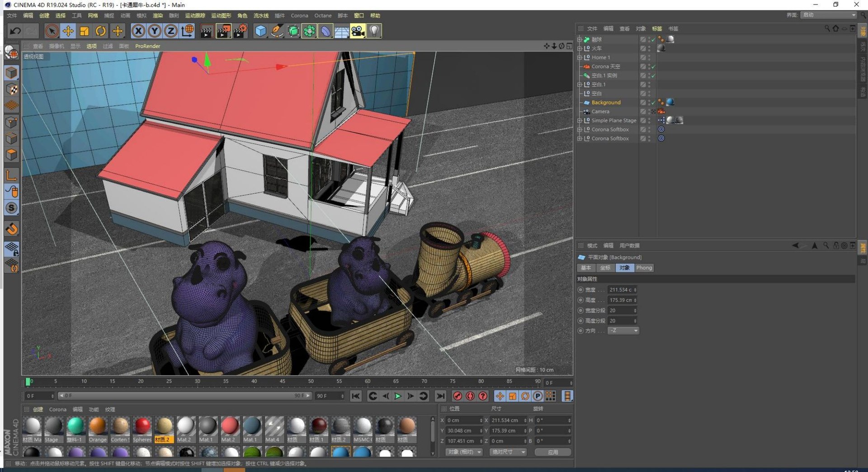Toggle Y axis lock
Image resolution: width=868 pixels, height=472 pixels.
click(155, 31)
